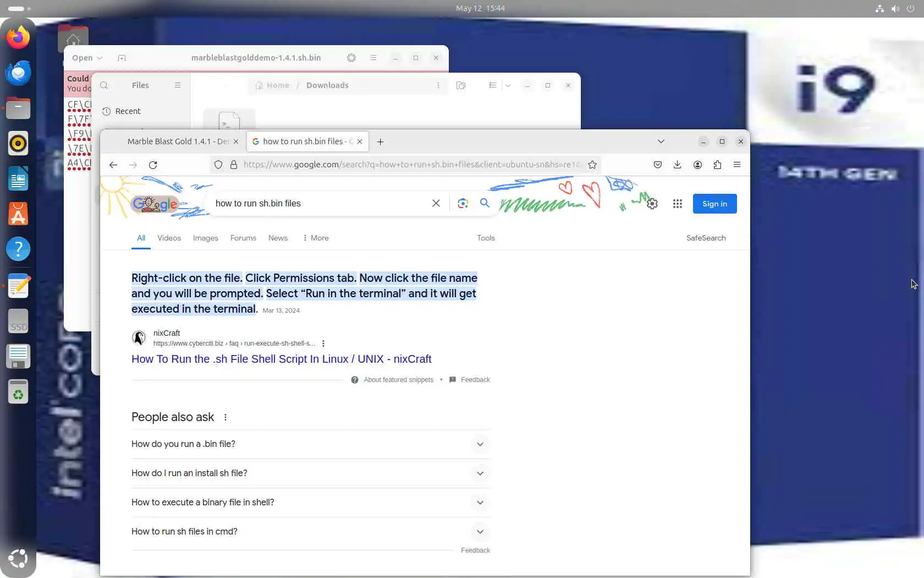Open a new Firefox tab

point(380,141)
